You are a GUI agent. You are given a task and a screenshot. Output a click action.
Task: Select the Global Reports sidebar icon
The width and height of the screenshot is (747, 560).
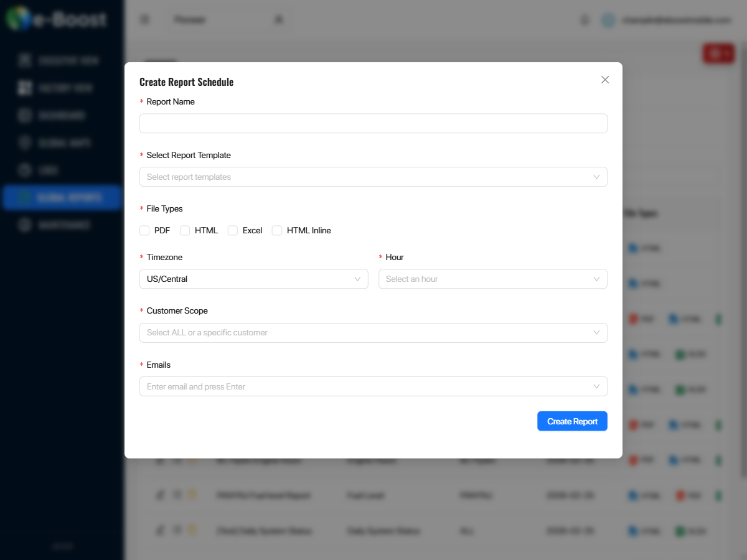pos(25,197)
